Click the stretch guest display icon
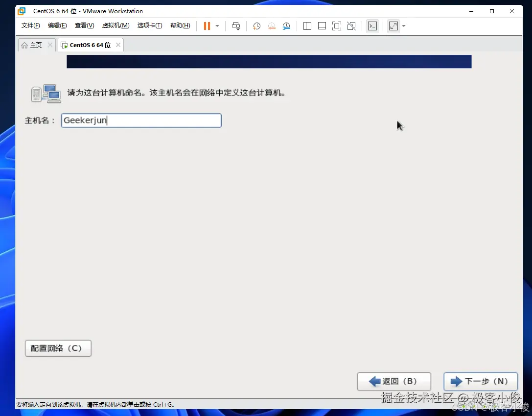Screen dimensions: 532x416 coord(393,26)
